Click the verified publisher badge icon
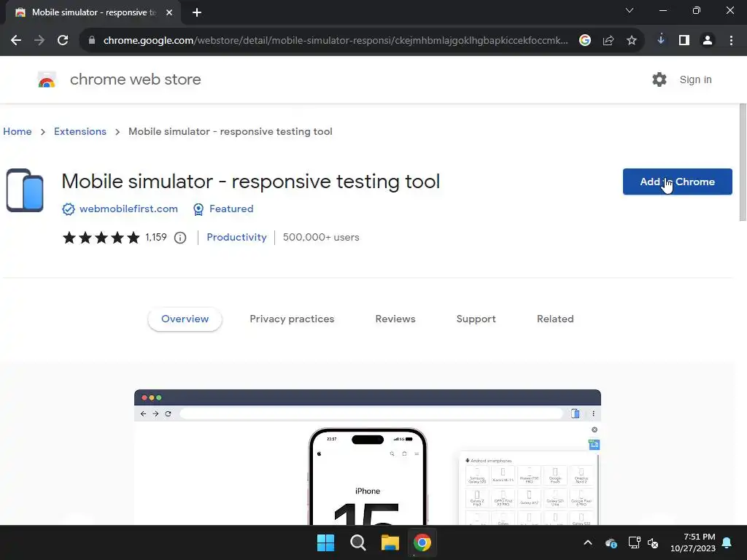The image size is (747, 560). point(69,209)
